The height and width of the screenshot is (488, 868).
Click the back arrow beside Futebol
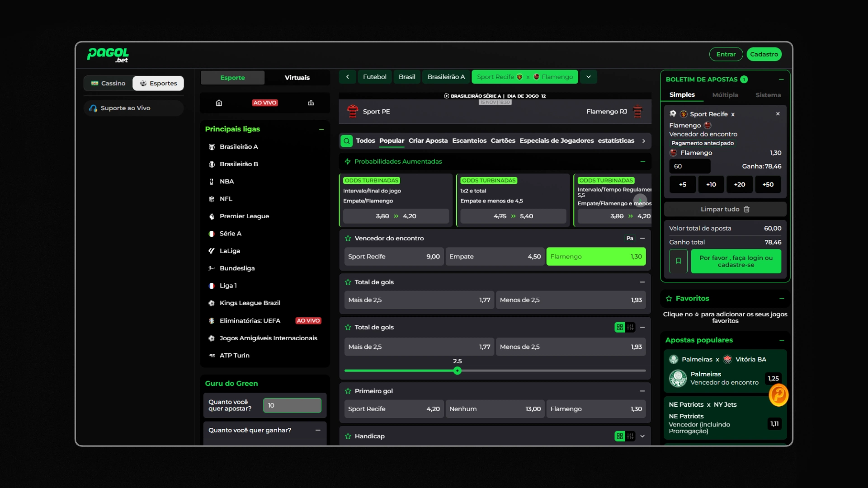pos(347,77)
